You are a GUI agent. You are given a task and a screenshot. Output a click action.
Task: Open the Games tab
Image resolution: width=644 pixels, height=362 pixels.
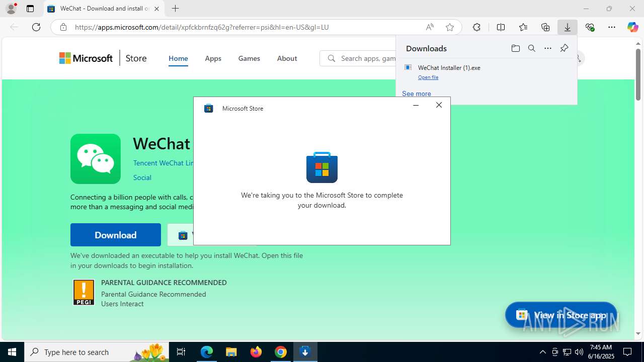coord(249,58)
